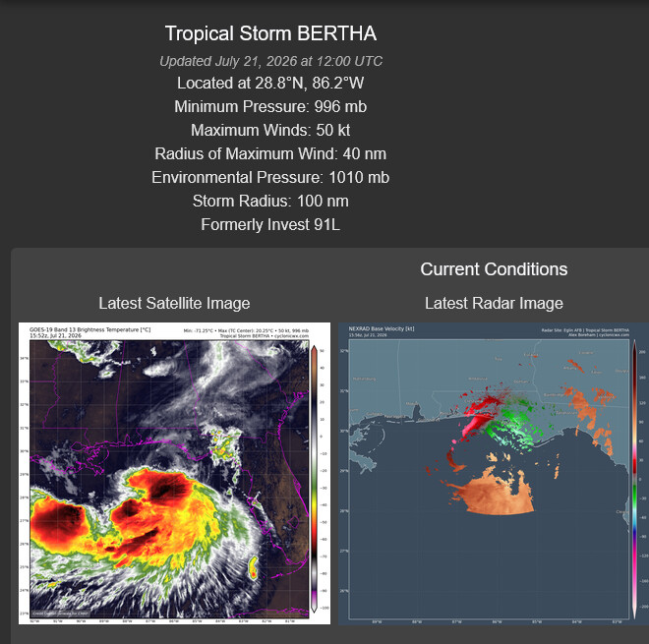Select the 'Maximum Winds: 50 kt' line

click(270, 130)
